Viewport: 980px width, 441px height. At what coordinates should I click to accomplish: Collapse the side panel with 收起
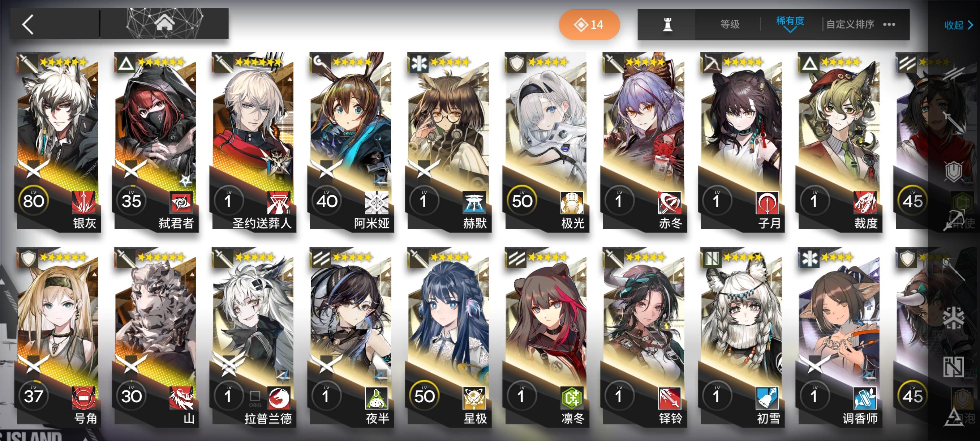959,25
